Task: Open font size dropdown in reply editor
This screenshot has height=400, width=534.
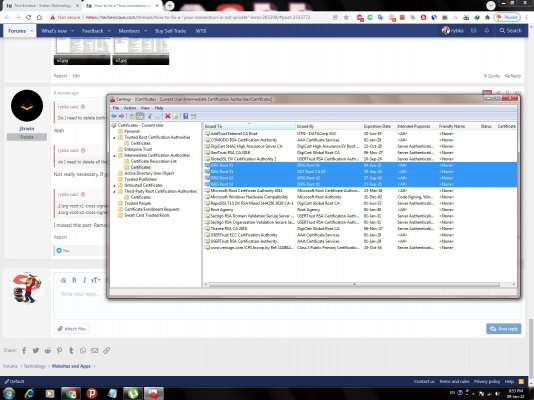Action: coord(96,280)
